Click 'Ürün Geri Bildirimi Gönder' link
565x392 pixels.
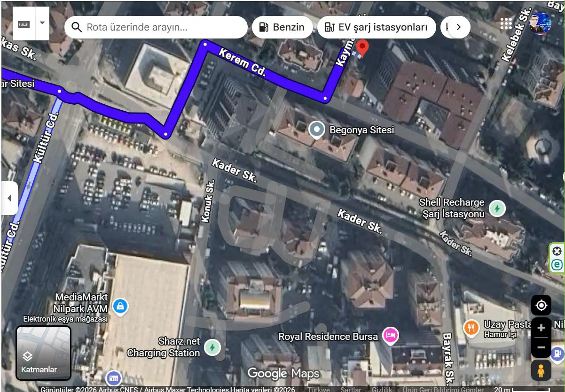tap(443, 389)
